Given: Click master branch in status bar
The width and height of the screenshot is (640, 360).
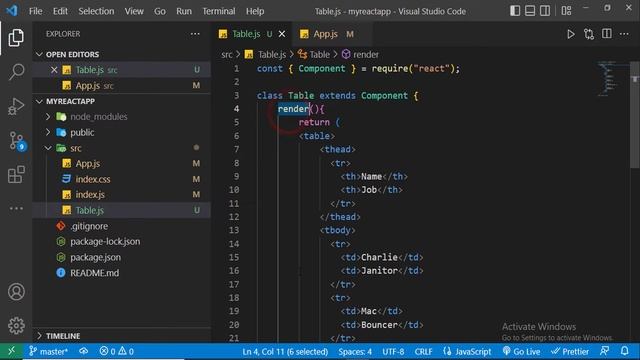Looking at the screenshot, I should (48, 351).
